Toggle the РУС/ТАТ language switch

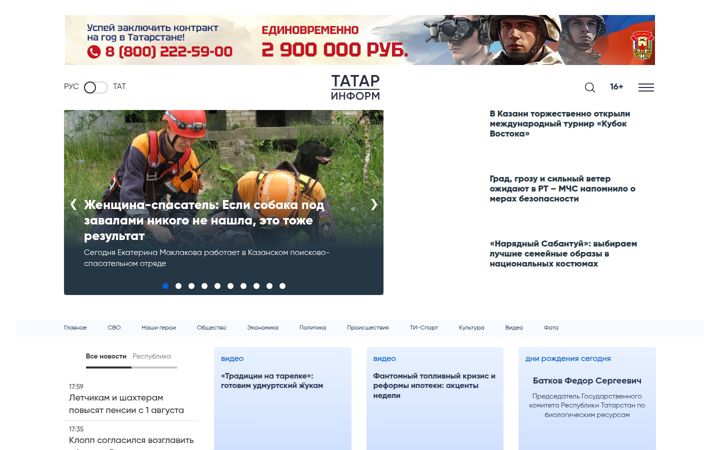coord(96,87)
